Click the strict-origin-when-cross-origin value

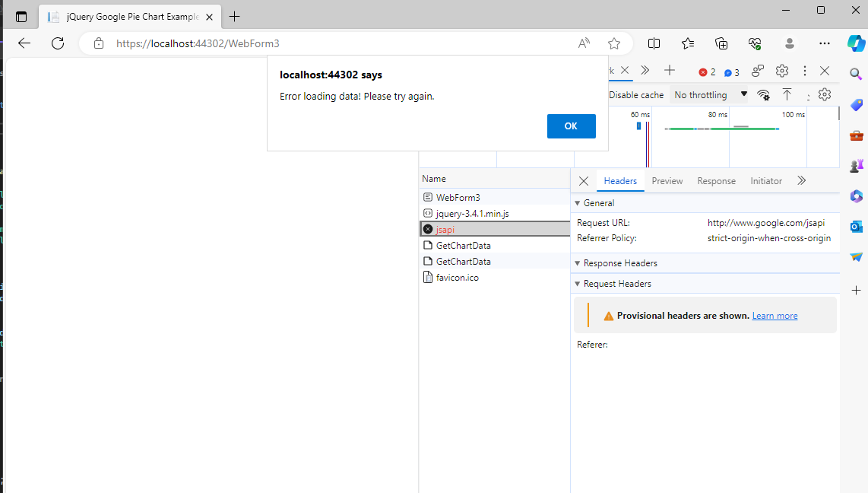(769, 238)
